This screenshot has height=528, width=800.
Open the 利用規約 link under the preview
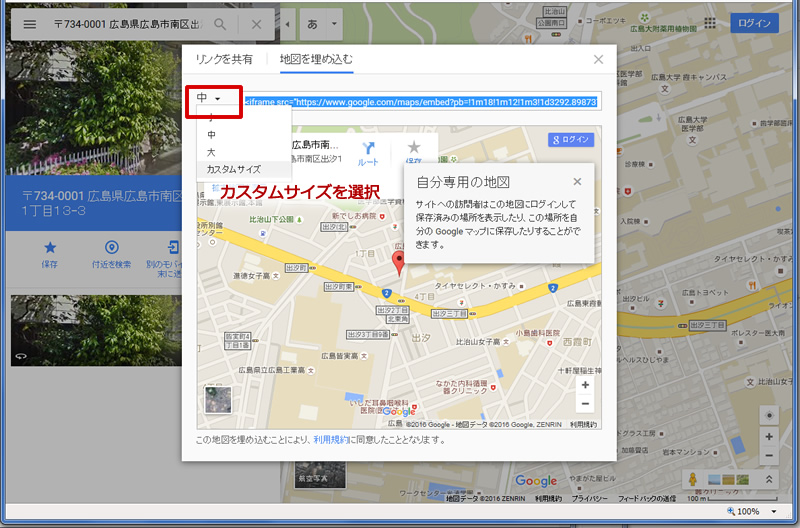point(334,439)
